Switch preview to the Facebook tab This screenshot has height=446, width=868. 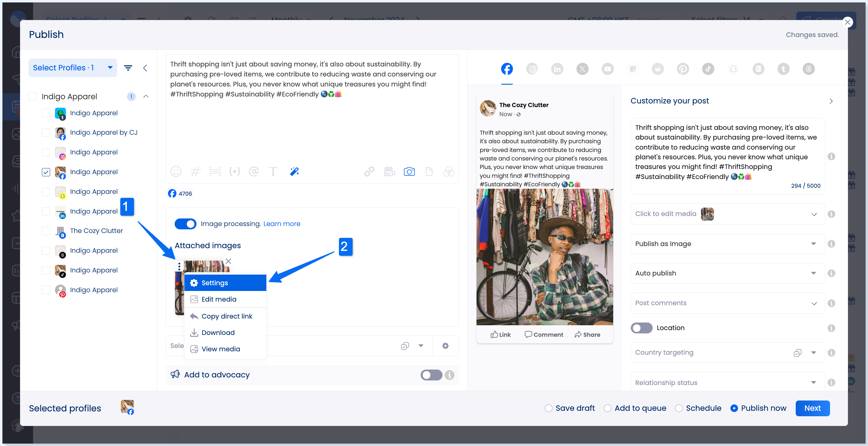pos(507,69)
